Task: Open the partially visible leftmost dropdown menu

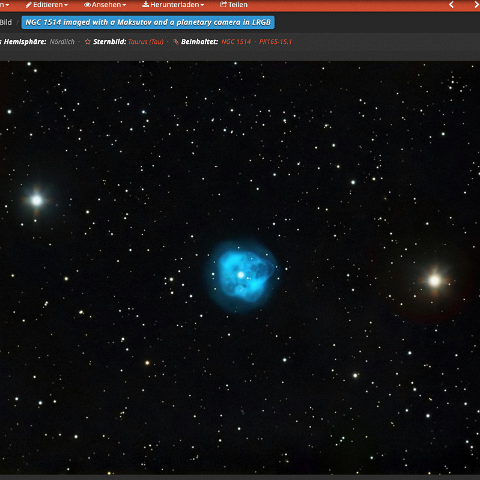Action: click(x=4, y=5)
